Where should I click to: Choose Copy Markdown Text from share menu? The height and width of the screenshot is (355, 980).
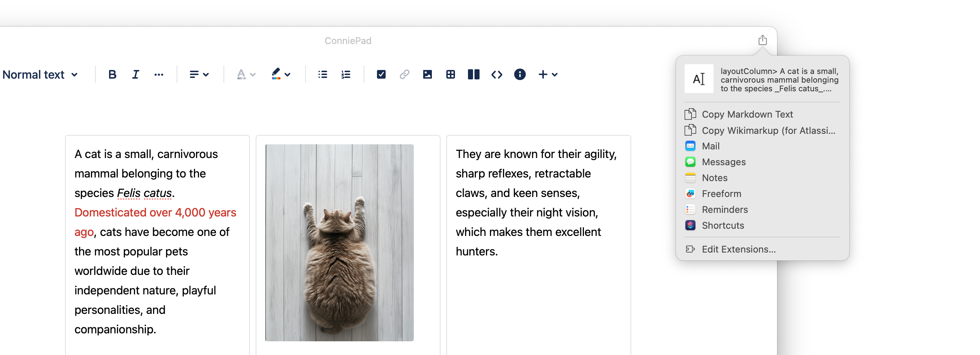click(747, 114)
